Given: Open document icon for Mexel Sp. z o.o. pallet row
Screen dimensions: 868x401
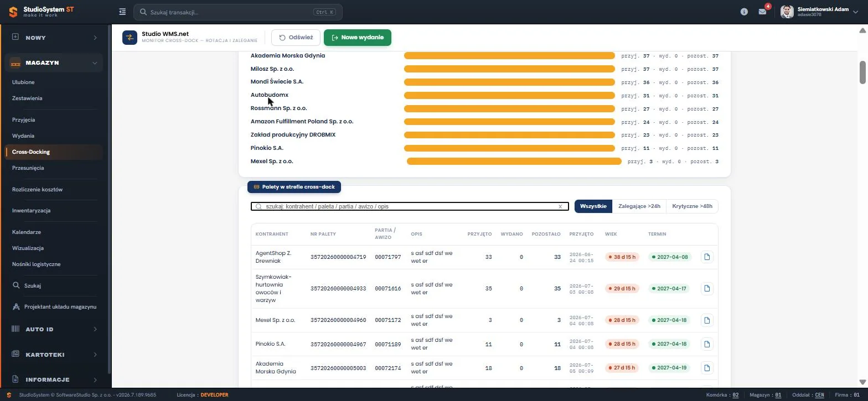Looking at the screenshot, I should 706,320.
